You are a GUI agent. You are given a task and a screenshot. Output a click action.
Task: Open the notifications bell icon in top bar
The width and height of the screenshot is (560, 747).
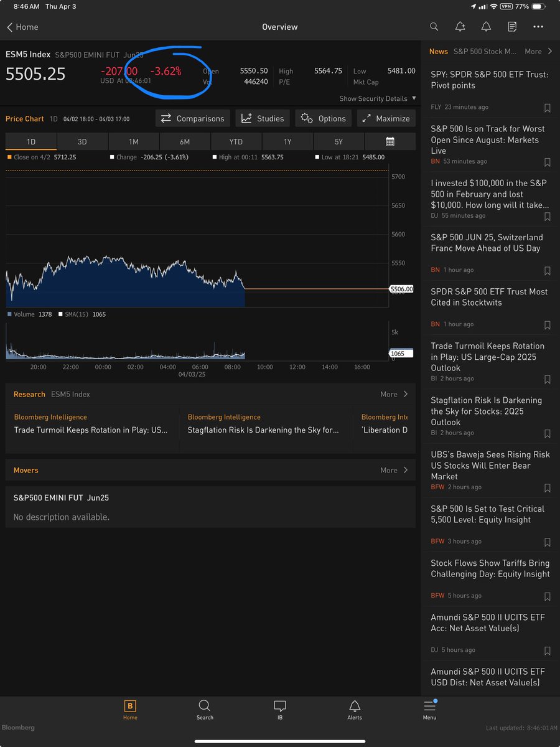pos(486,27)
